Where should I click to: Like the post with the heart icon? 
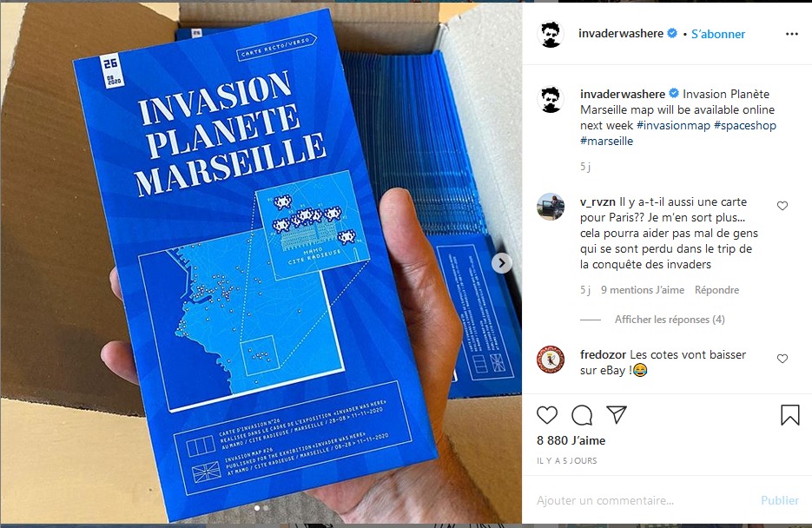(547, 415)
